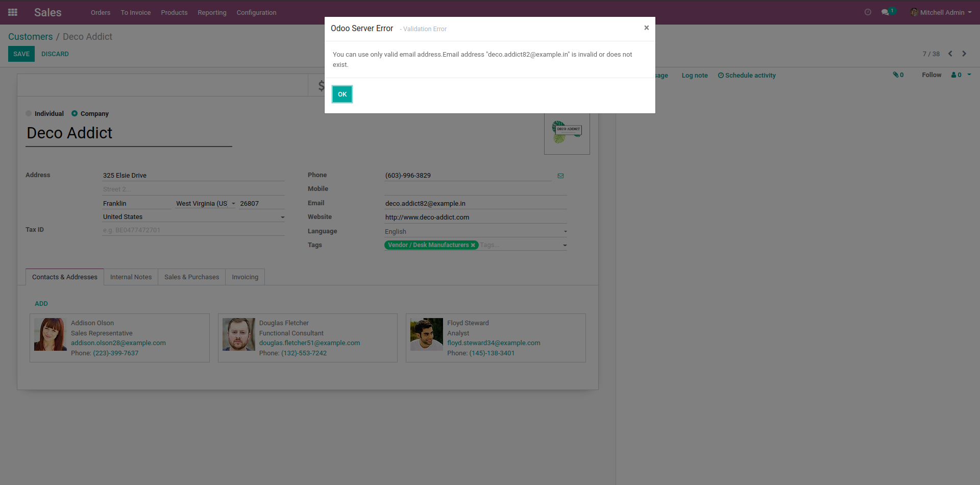Open the Orders menu
This screenshot has height=485, width=980.
(x=101, y=12)
